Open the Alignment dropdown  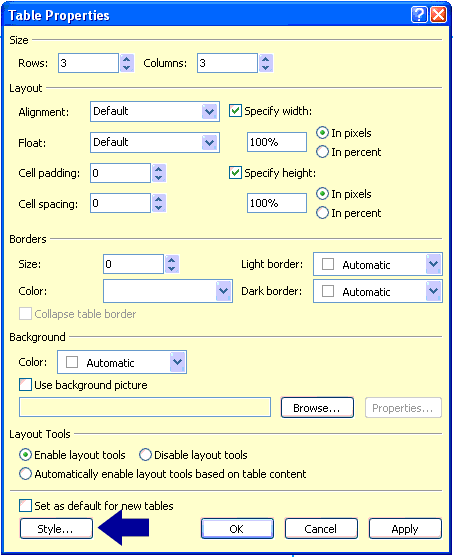tap(210, 112)
